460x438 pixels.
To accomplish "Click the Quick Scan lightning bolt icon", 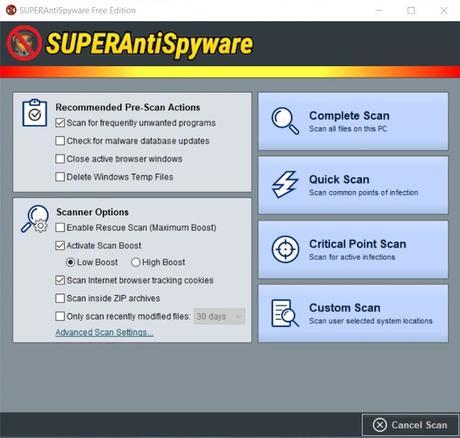I will click(x=285, y=184).
